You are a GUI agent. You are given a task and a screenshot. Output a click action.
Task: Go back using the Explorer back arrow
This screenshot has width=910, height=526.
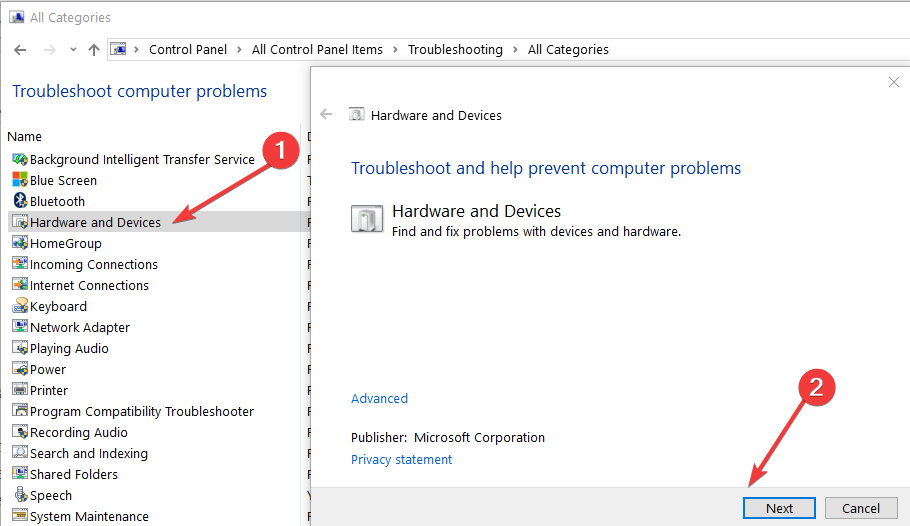[20, 50]
